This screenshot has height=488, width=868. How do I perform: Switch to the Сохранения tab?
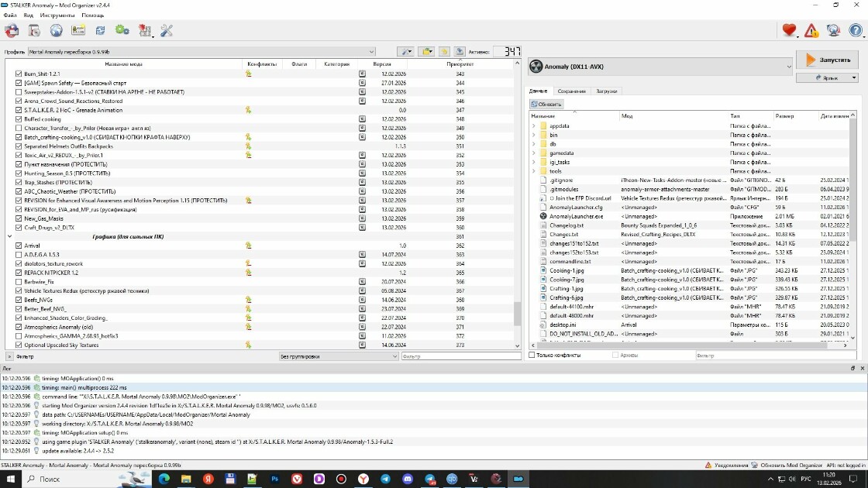click(571, 91)
